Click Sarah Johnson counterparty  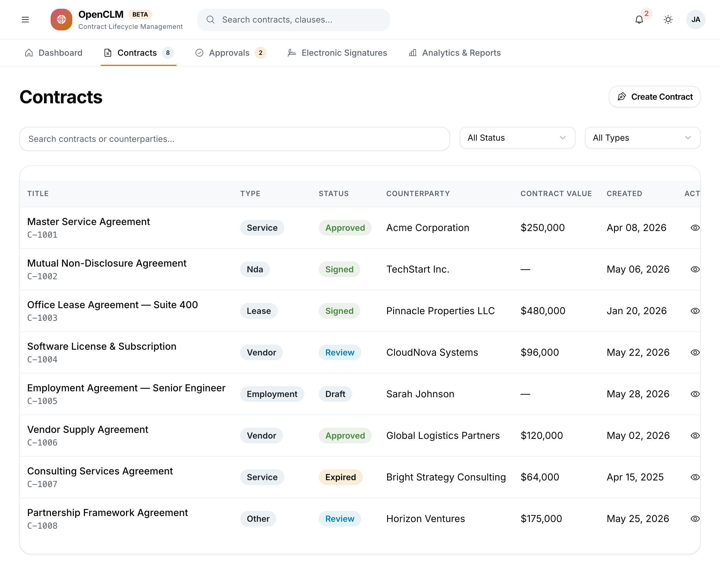point(420,394)
